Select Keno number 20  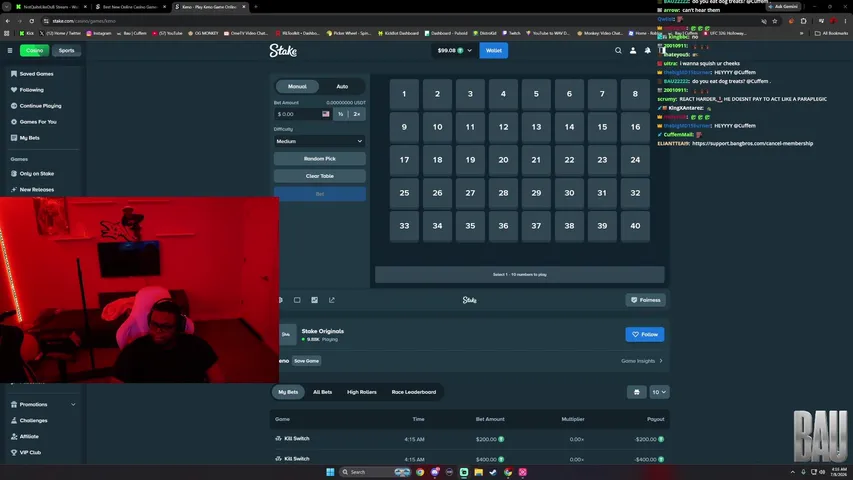click(503, 160)
